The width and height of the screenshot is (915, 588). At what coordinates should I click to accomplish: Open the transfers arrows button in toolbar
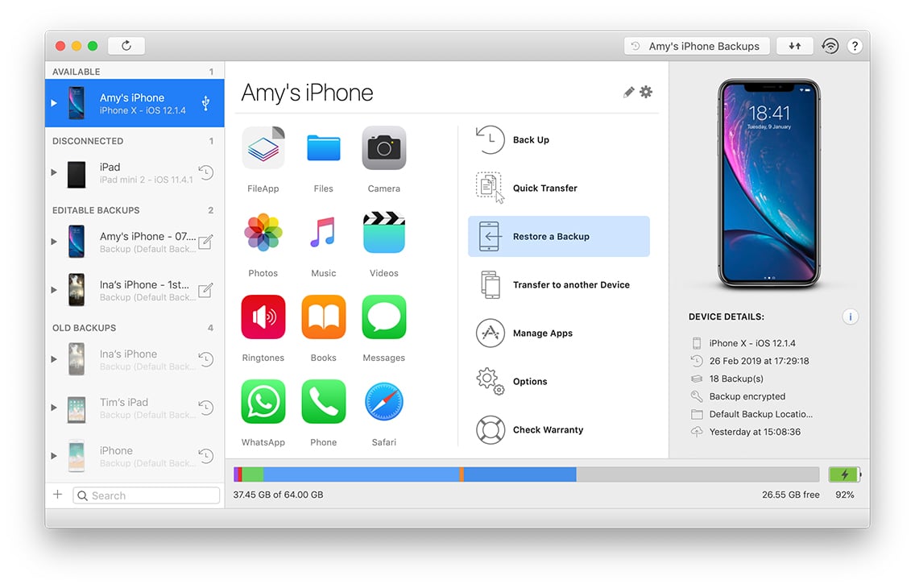[795, 45]
